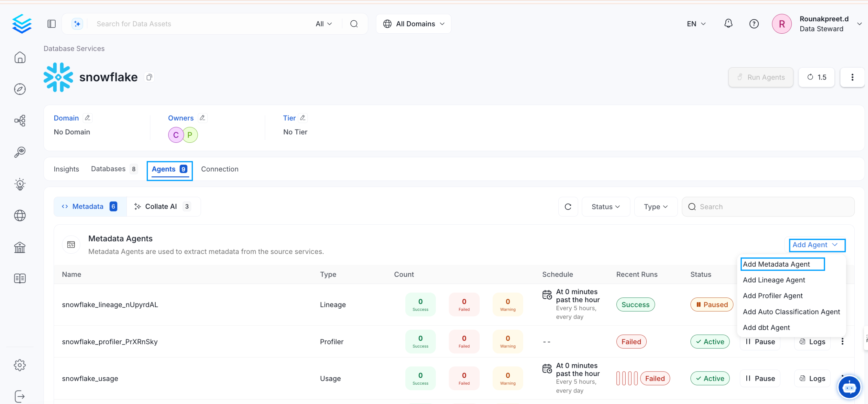Expand the Status filter dropdown
This screenshot has height=404, width=868.
(x=606, y=207)
